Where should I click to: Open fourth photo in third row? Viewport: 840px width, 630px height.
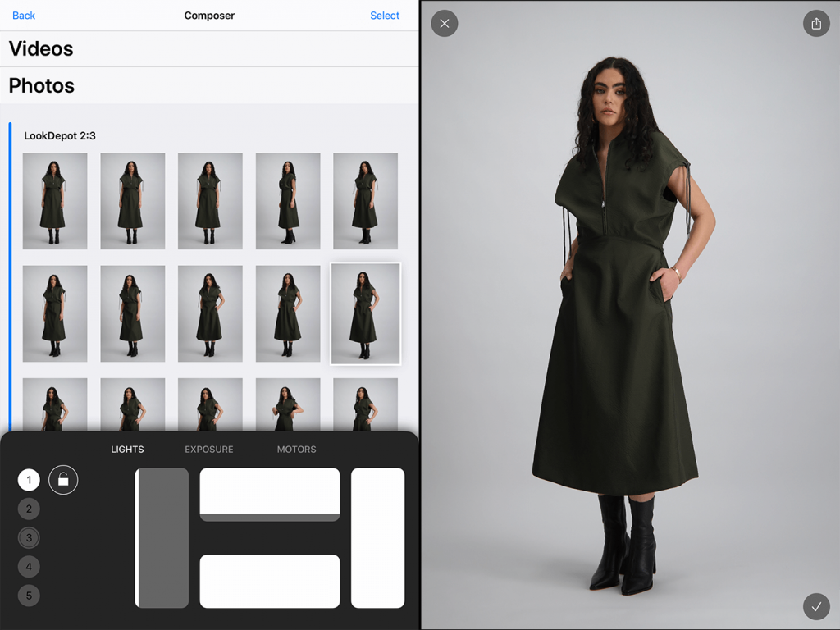pyautogui.click(x=288, y=404)
